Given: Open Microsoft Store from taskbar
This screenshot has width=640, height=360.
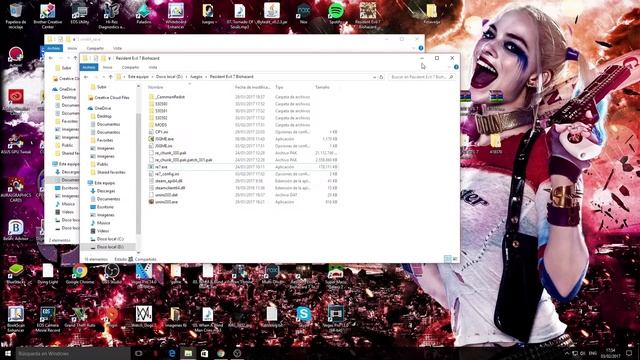Looking at the screenshot, I should click(x=204, y=353).
